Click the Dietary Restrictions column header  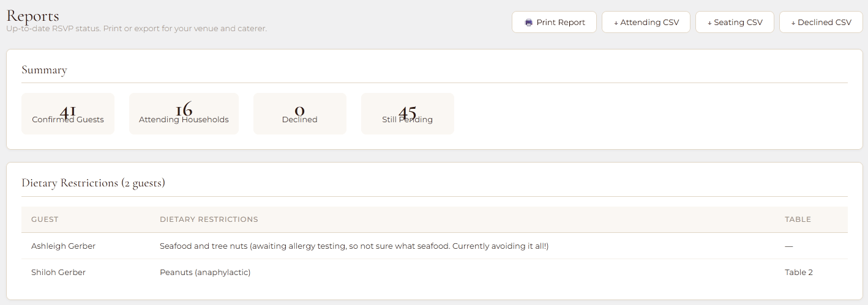[x=209, y=219]
